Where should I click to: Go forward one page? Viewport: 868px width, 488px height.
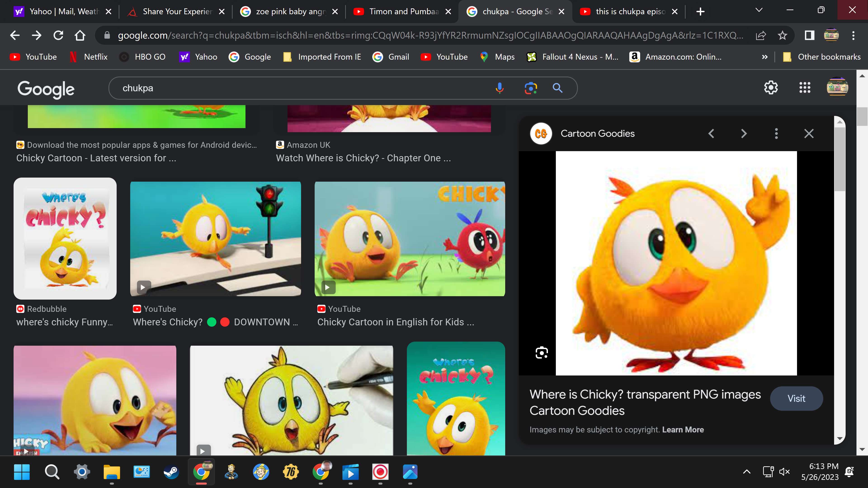[x=36, y=35]
